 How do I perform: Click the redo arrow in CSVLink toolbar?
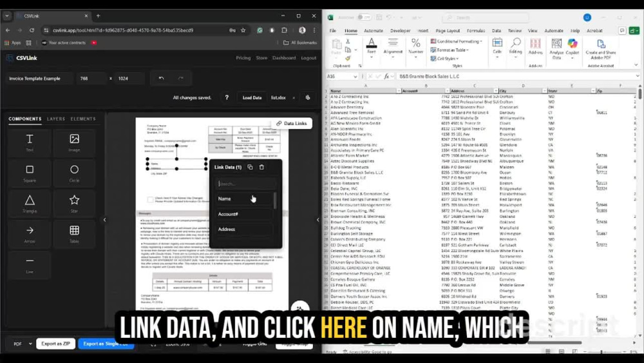[x=180, y=78]
